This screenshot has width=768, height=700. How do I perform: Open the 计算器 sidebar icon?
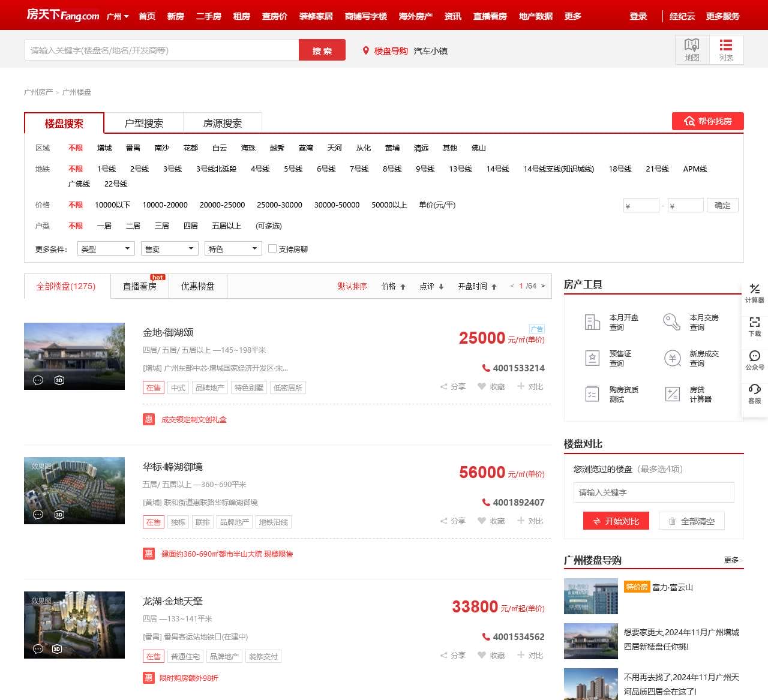pyautogui.click(x=755, y=289)
